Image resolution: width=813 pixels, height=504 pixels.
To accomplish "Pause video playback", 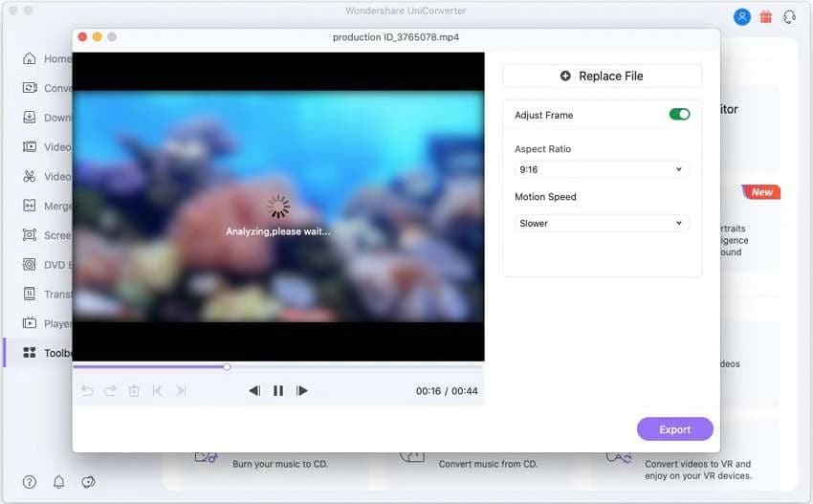I will click(x=278, y=391).
